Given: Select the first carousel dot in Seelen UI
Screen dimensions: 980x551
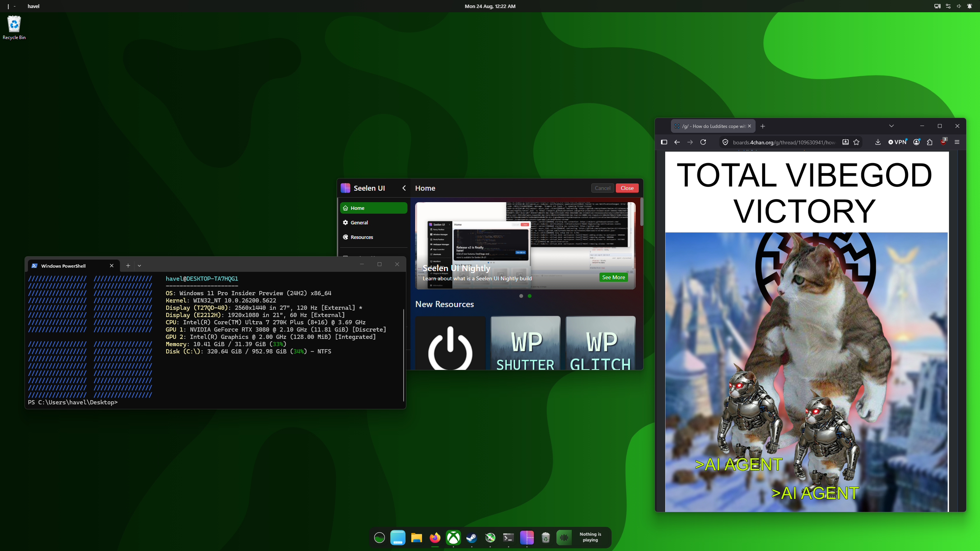Looking at the screenshot, I should click(x=521, y=296).
